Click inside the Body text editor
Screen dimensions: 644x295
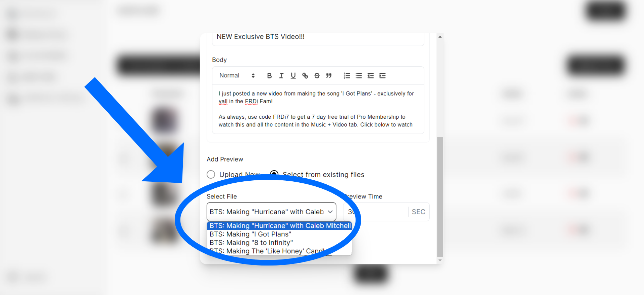tap(317, 109)
